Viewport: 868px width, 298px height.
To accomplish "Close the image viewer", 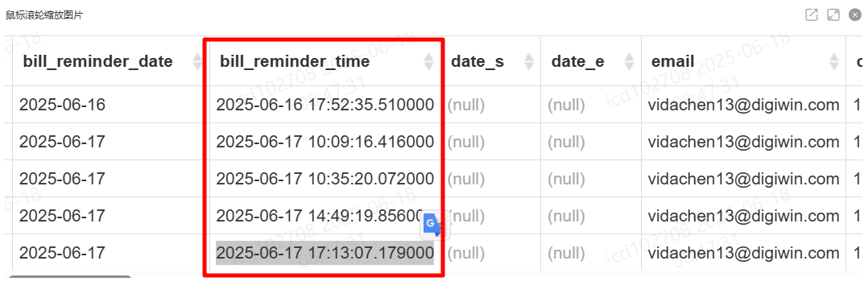I will [855, 15].
